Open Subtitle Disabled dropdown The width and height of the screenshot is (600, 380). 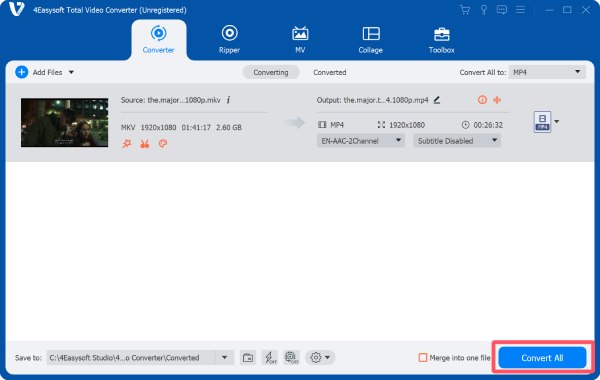[x=457, y=141]
